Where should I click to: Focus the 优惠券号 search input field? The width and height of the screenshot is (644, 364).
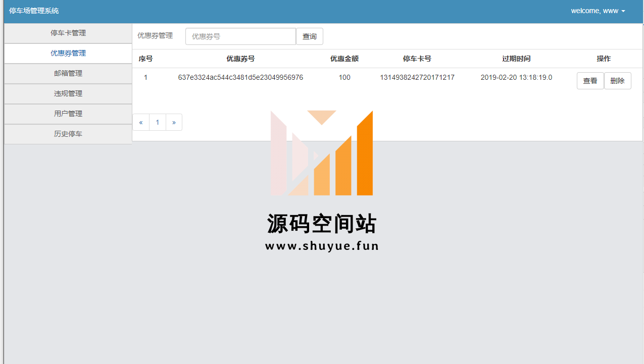240,36
